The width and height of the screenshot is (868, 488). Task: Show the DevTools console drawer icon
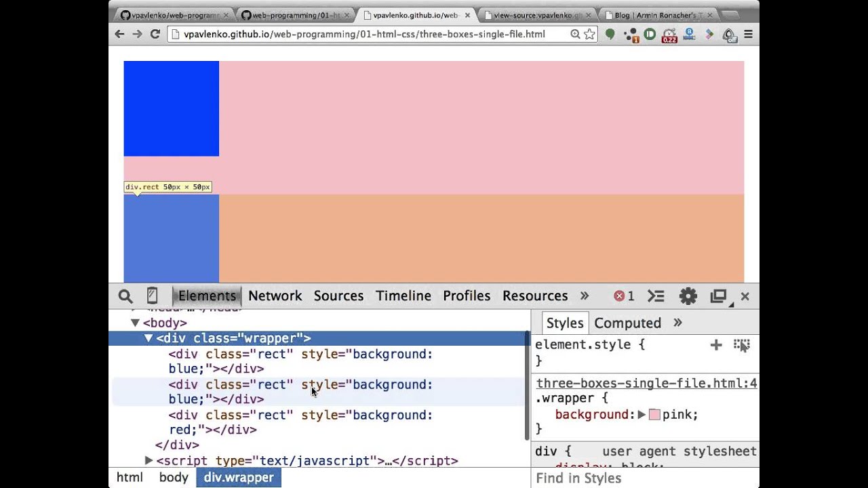click(x=656, y=296)
